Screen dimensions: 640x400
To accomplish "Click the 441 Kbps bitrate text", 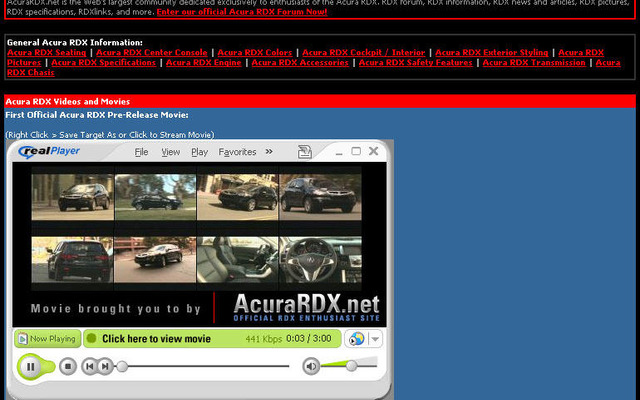I will pyautogui.click(x=264, y=339).
